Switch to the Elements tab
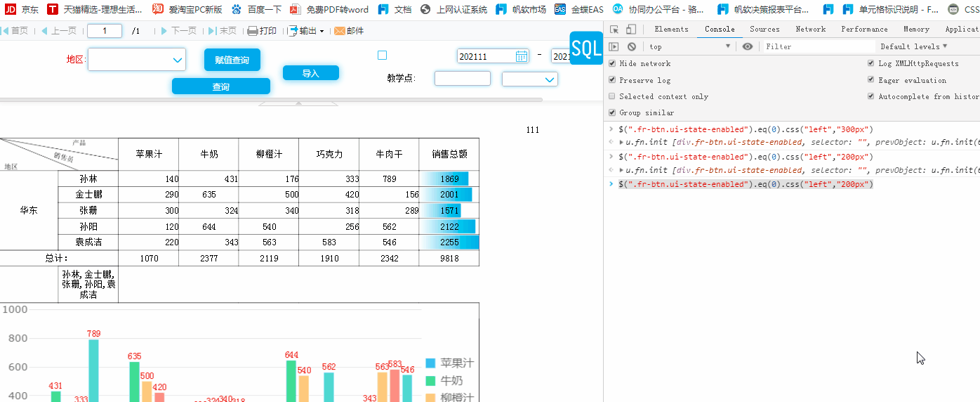The image size is (980, 402). pos(671,30)
